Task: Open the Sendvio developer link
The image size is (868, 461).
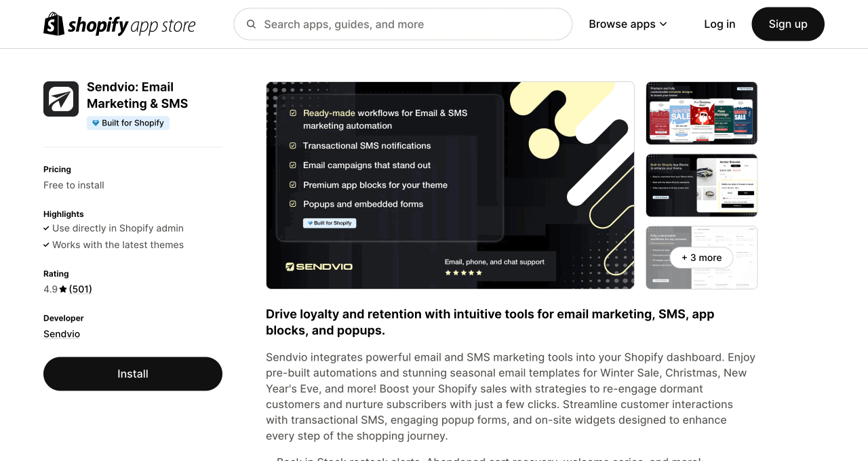Action: point(62,334)
